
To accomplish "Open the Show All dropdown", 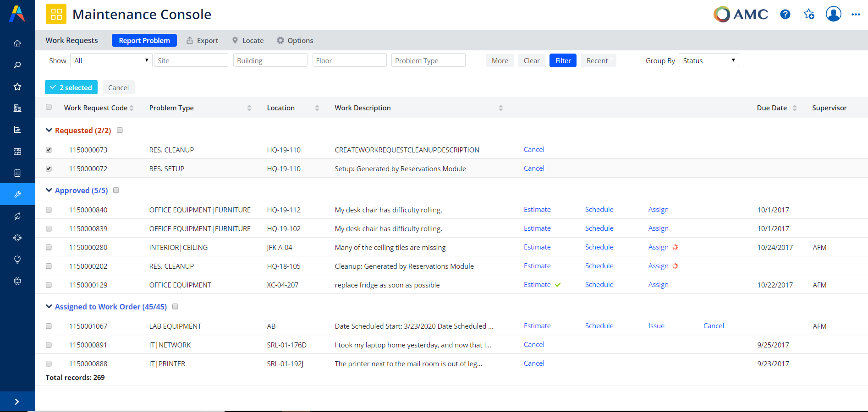I will tap(111, 60).
